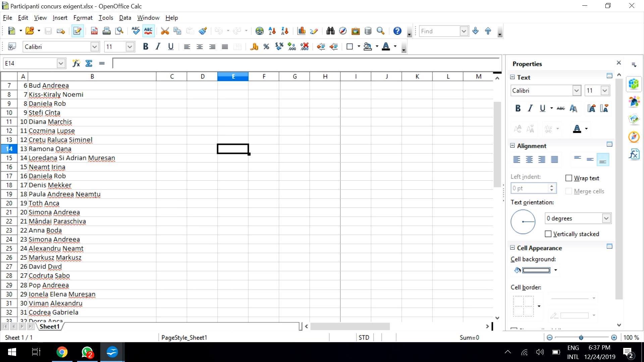Open Chrome from the taskbar
Viewport: 644px width, 362px height.
click(62, 352)
